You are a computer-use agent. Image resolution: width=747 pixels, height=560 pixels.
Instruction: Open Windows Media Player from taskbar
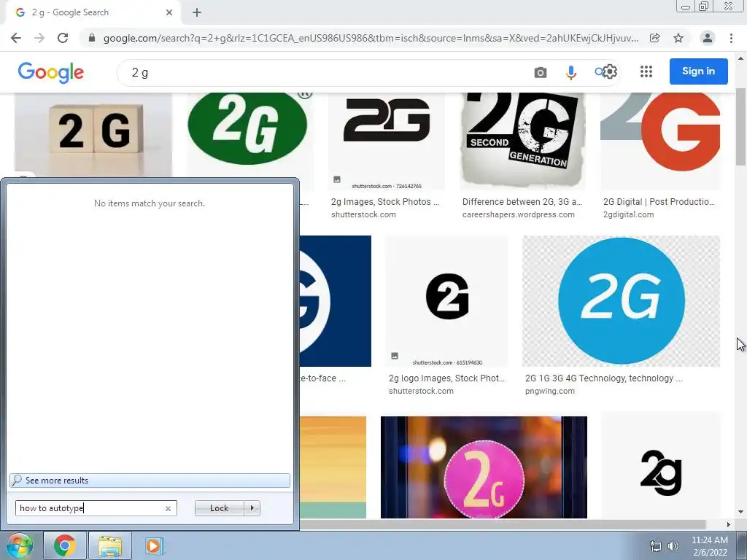[153, 545]
